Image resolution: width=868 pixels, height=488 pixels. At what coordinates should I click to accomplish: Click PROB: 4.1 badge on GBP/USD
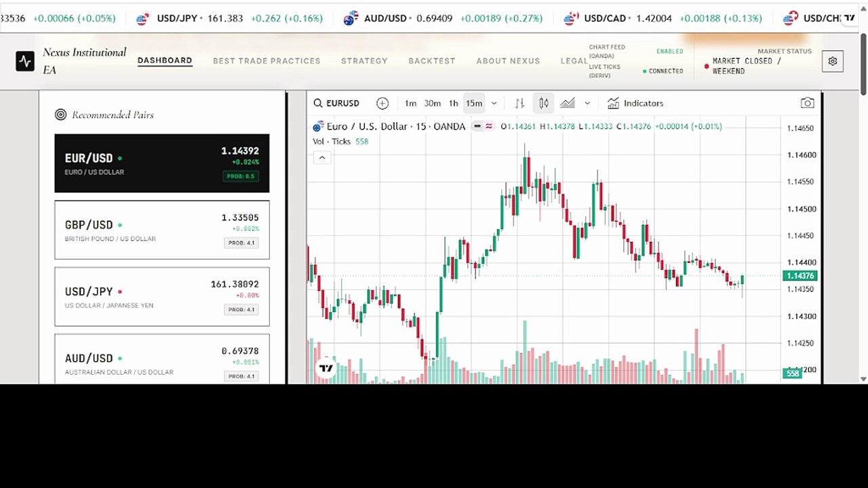point(241,243)
